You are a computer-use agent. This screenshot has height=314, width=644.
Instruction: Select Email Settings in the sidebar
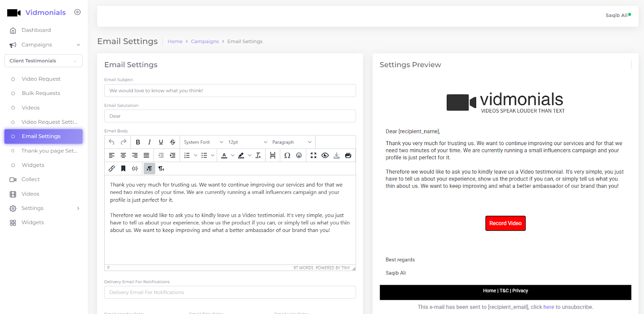tap(43, 136)
